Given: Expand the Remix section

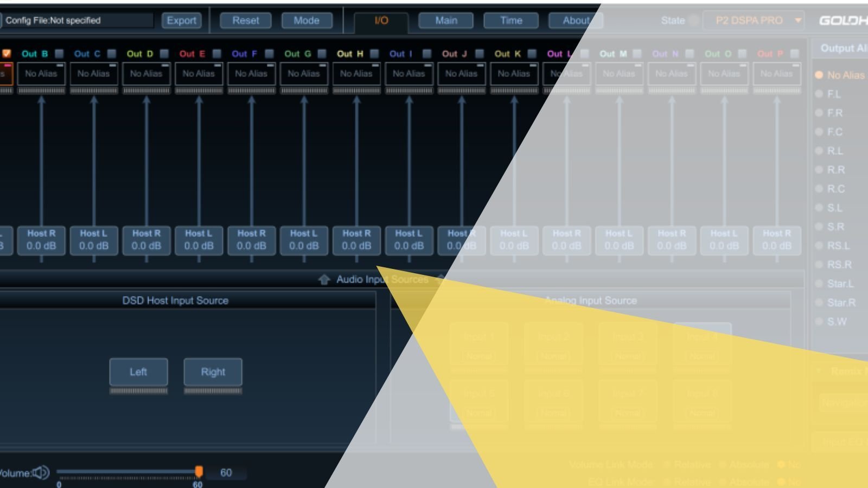Looking at the screenshot, I should (x=819, y=371).
